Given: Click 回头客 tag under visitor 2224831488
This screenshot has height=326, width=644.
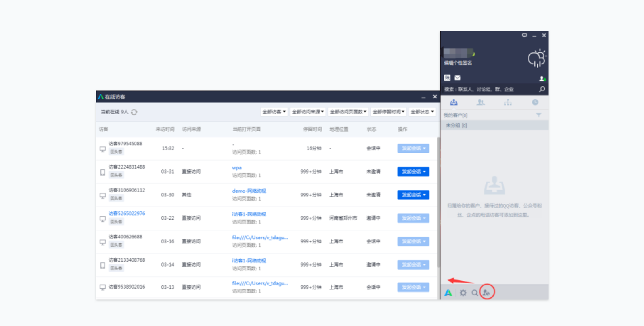Looking at the screenshot, I should click(x=116, y=175).
